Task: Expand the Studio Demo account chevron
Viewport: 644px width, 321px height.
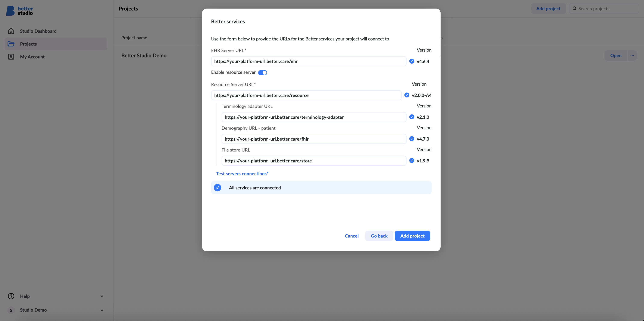Action: coord(102,310)
